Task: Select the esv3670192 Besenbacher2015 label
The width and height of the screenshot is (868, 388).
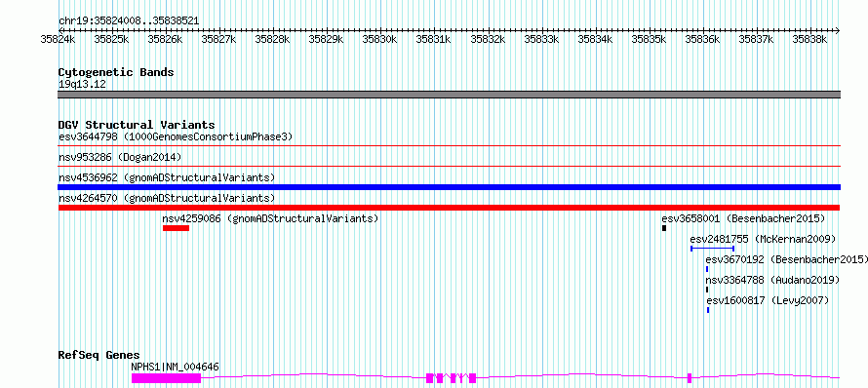Action: (x=786, y=259)
